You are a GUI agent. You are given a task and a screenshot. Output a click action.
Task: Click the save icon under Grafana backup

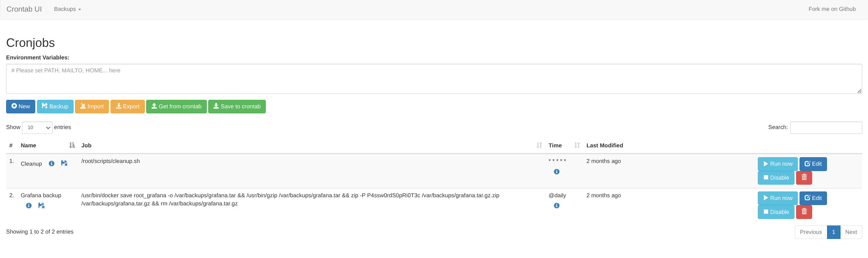click(x=41, y=205)
